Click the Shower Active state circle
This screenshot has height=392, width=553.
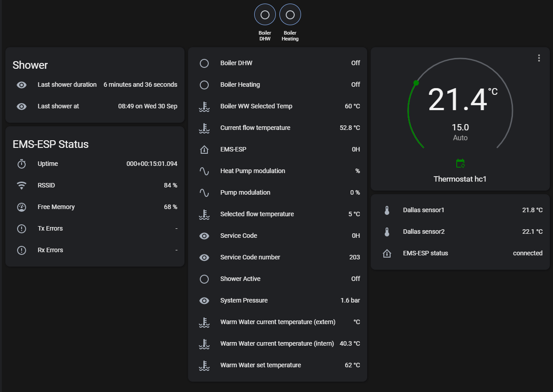pos(204,279)
